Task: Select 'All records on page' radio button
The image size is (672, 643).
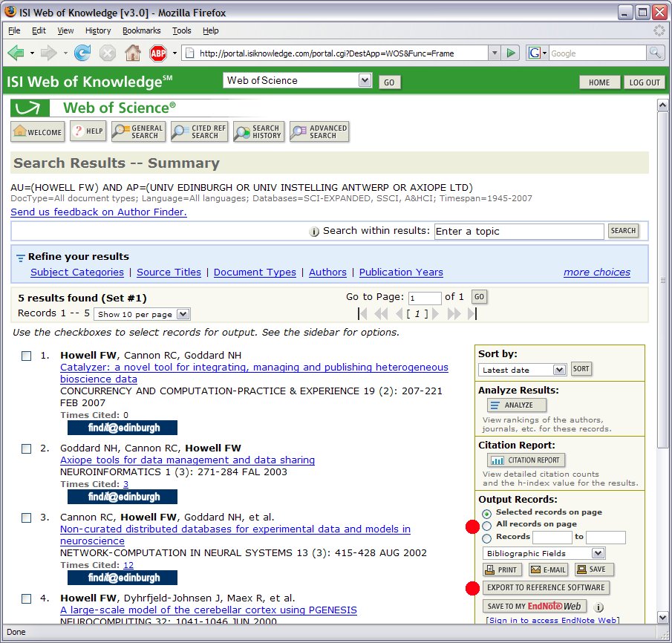Action: 486,525
